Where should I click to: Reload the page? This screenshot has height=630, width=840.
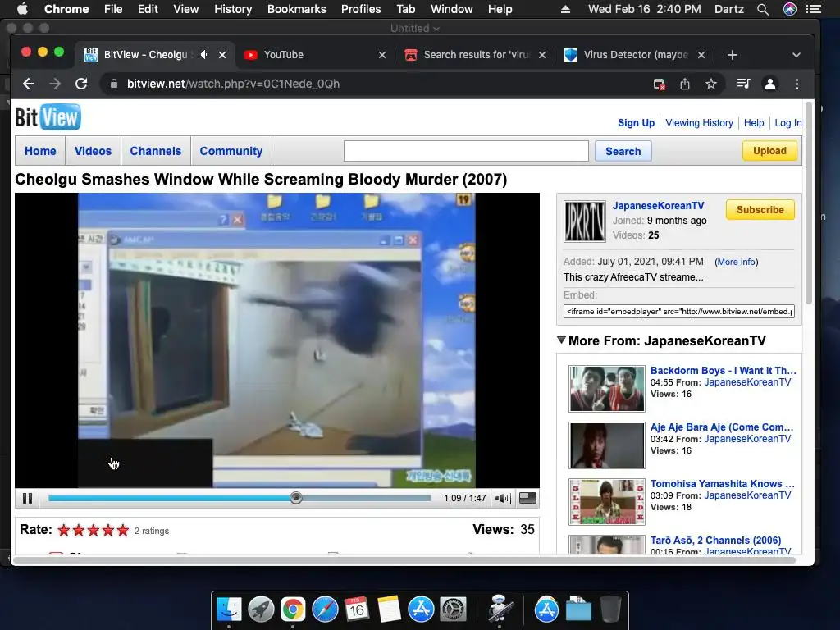pos(81,84)
